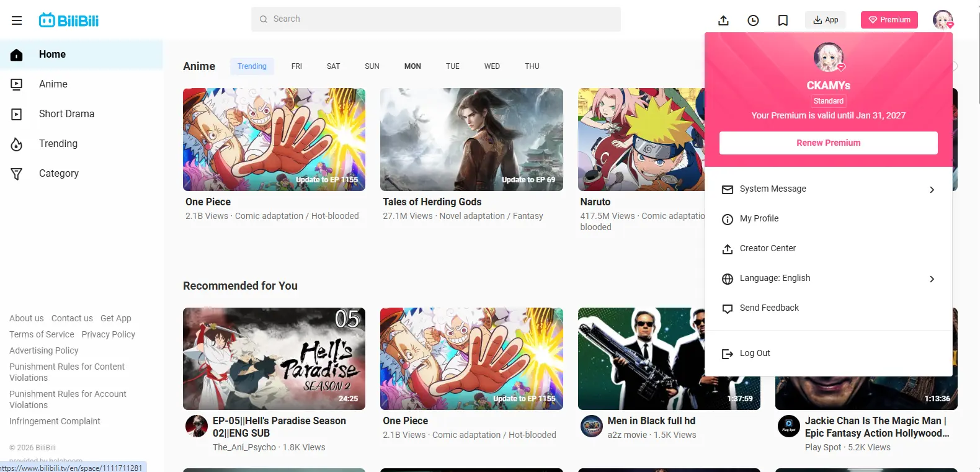Focus the Search input field
The height and width of the screenshot is (472, 980).
point(436,19)
